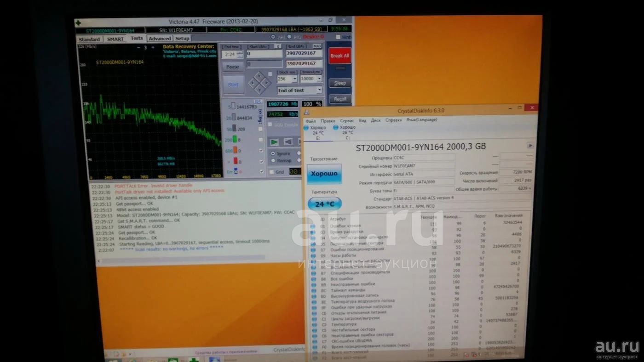Switch to the SMART tab

point(115,39)
